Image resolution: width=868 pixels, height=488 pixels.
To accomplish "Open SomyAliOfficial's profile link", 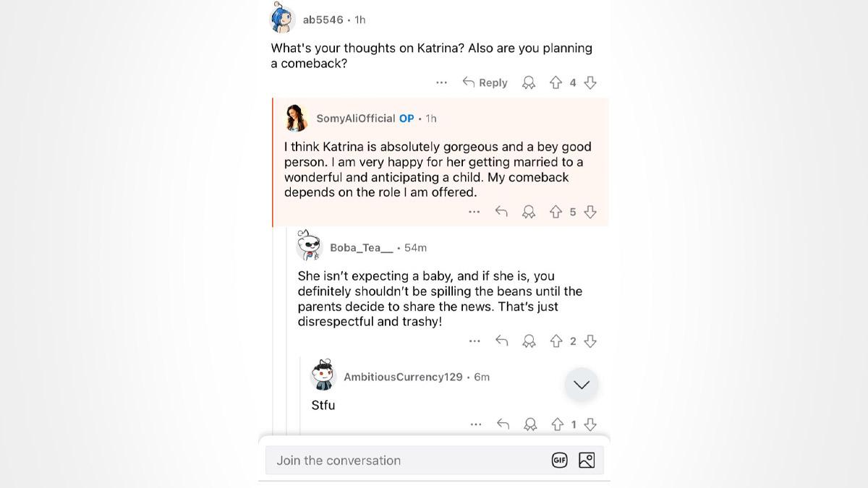I will click(355, 119).
